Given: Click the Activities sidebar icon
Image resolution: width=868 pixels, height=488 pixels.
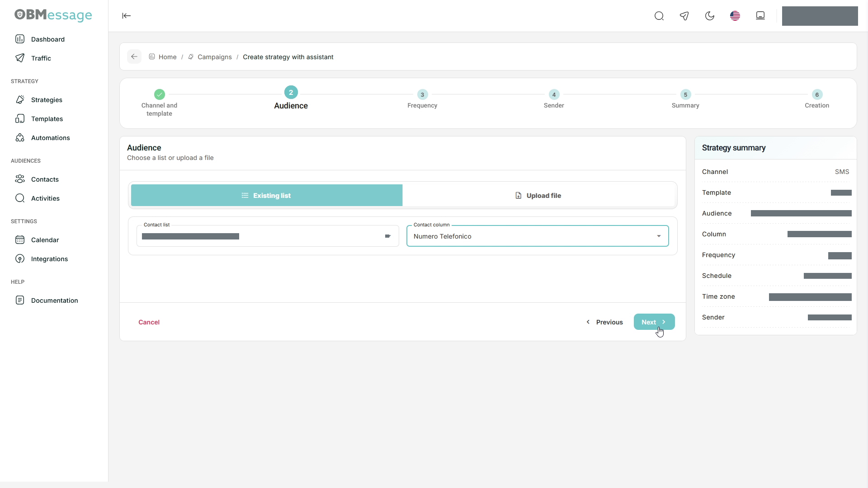Looking at the screenshot, I should tap(20, 198).
